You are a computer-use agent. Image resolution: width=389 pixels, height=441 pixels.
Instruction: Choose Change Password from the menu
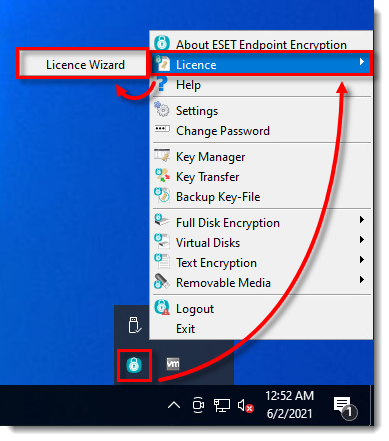[261, 131]
